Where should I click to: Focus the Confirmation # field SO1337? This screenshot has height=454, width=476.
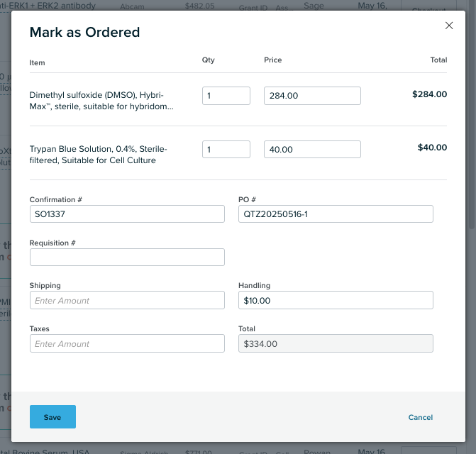[x=127, y=214]
